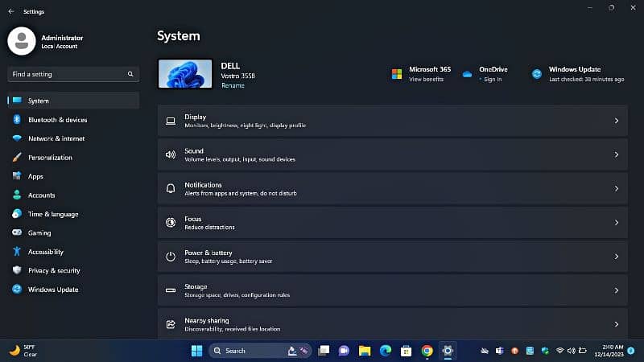Image resolution: width=644 pixels, height=362 pixels.
Task: Click the Network & internet icon
Action: point(16,138)
